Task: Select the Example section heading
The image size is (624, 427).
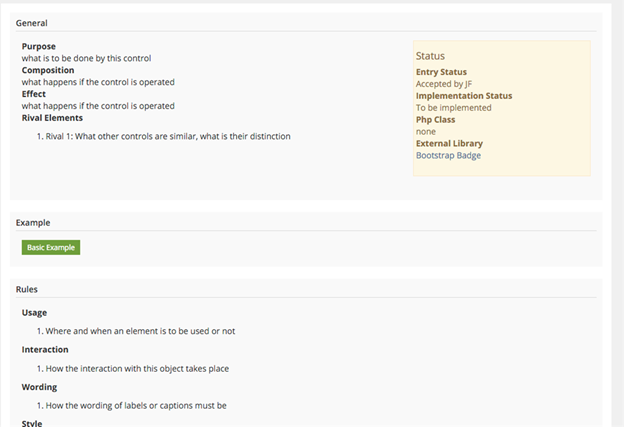Action: click(x=33, y=223)
